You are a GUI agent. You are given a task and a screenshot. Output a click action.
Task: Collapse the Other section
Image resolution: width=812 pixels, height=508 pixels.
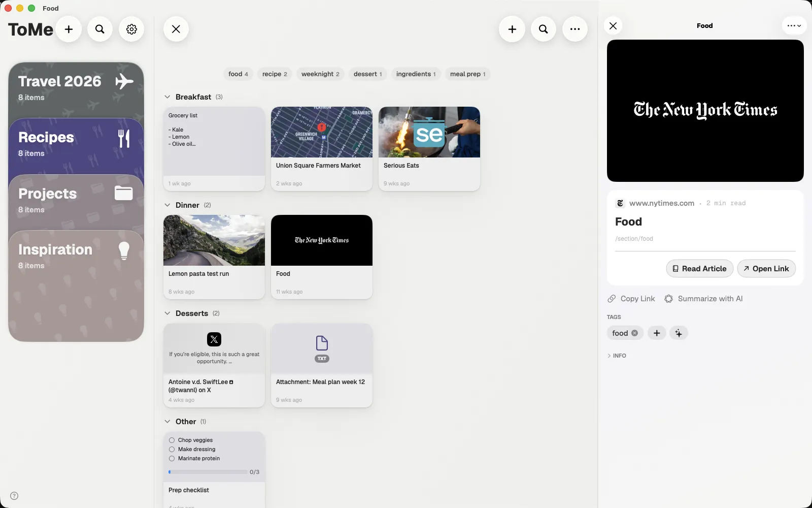coord(167,422)
